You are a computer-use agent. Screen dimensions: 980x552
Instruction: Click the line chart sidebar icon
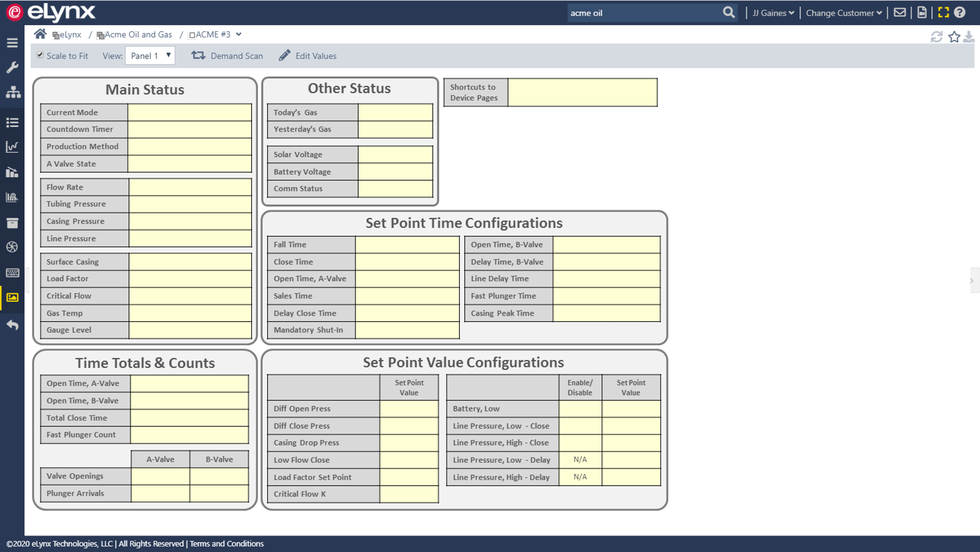click(x=12, y=147)
